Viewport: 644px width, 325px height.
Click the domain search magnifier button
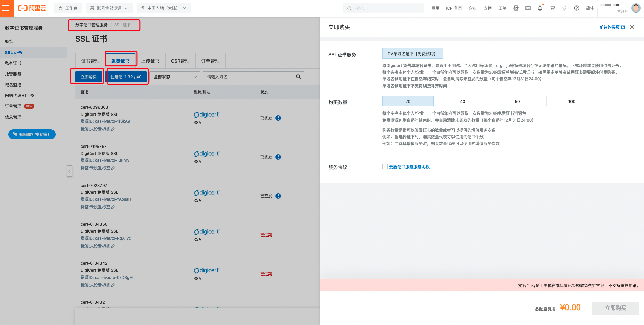point(298,77)
